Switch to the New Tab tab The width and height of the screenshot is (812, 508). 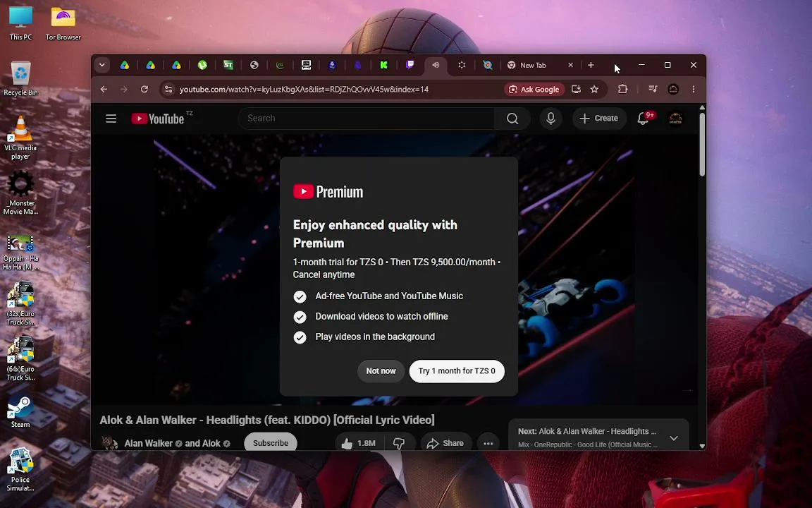[x=534, y=65]
